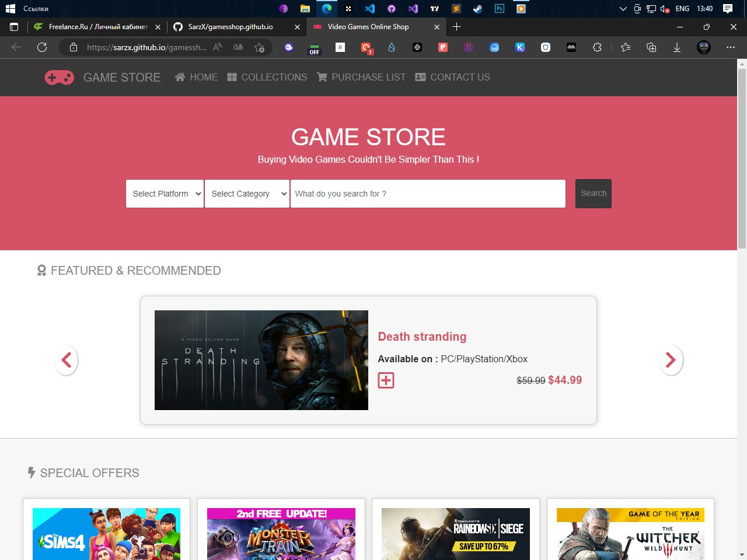Open GitHub Desktop from the taskbar

(392, 9)
